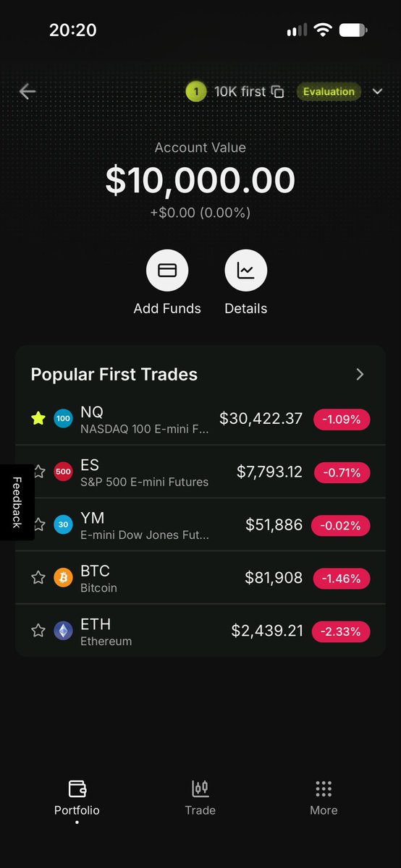Open Add Funds card icon
This screenshot has height=868, width=401.
167,271
